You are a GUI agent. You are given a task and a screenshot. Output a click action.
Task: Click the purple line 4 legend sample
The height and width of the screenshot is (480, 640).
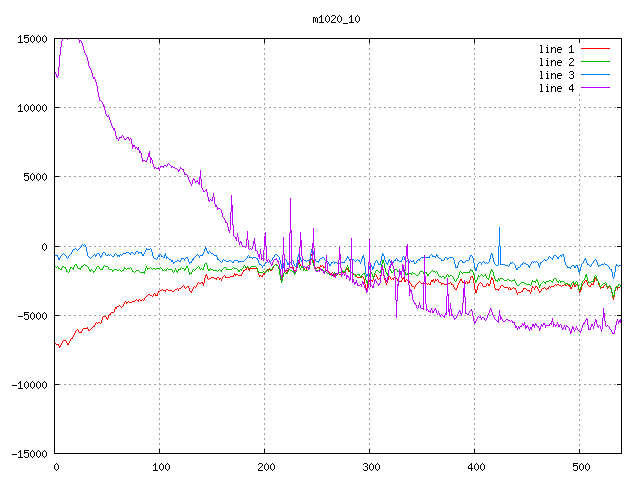pyautogui.click(x=596, y=88)
